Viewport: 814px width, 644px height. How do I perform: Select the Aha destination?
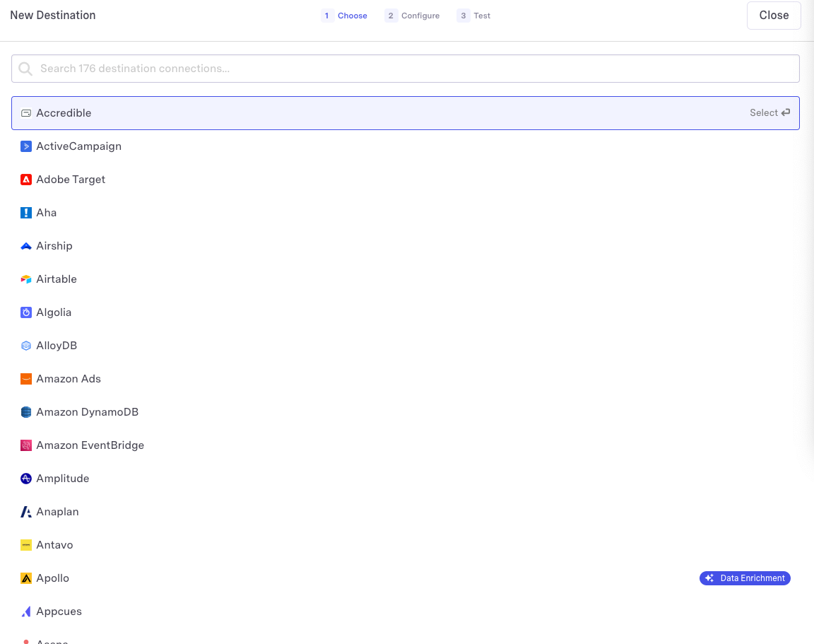pos(406,213)
